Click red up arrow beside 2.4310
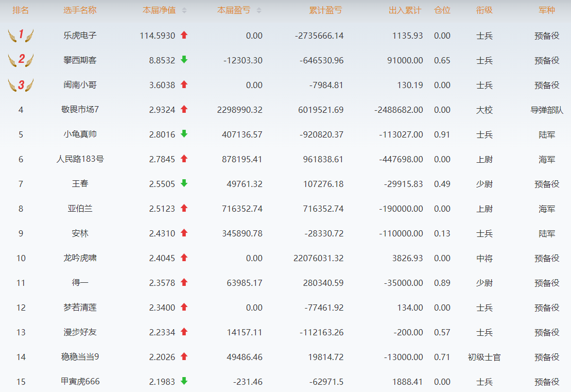This screenshot has height=392, width=571. coord(184,233)
